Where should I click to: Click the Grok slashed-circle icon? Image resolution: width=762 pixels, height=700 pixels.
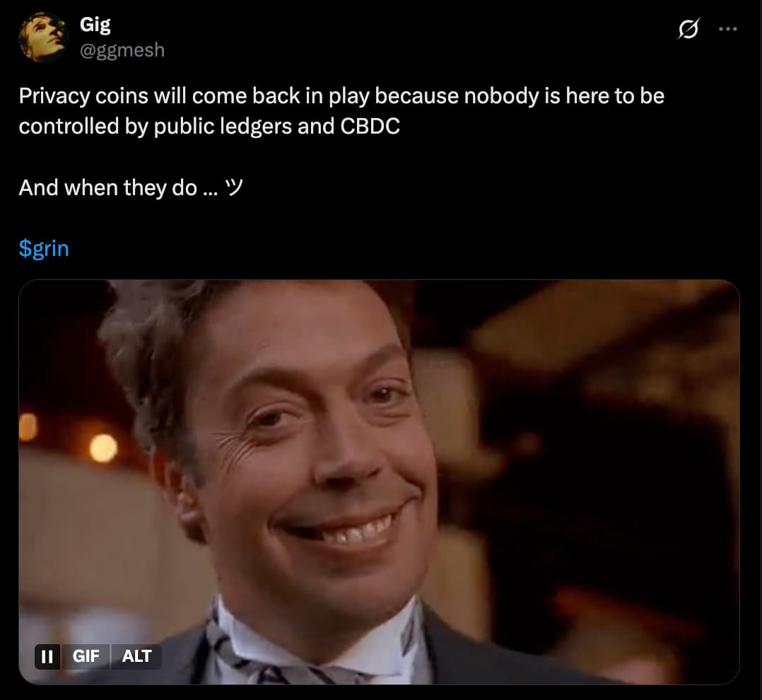688,29
